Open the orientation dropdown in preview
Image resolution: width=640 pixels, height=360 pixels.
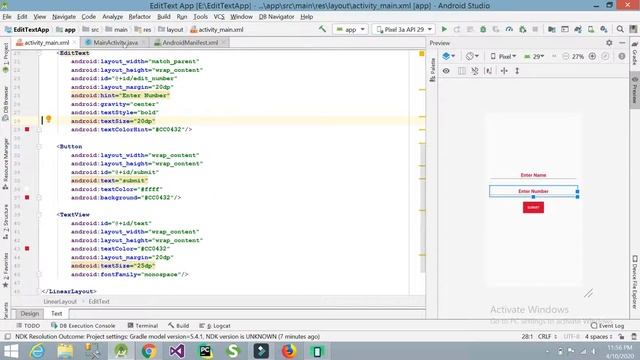tap(472, 56)
